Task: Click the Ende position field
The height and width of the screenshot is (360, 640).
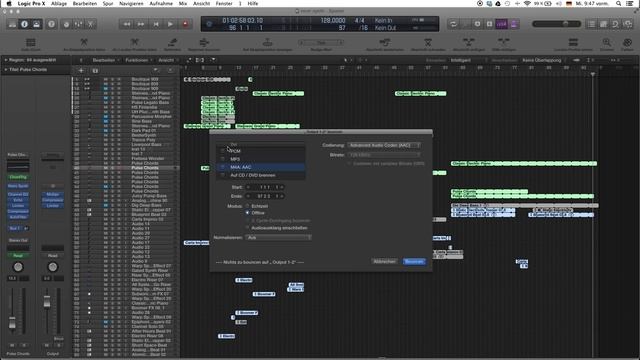Action: tap(265, 196)
